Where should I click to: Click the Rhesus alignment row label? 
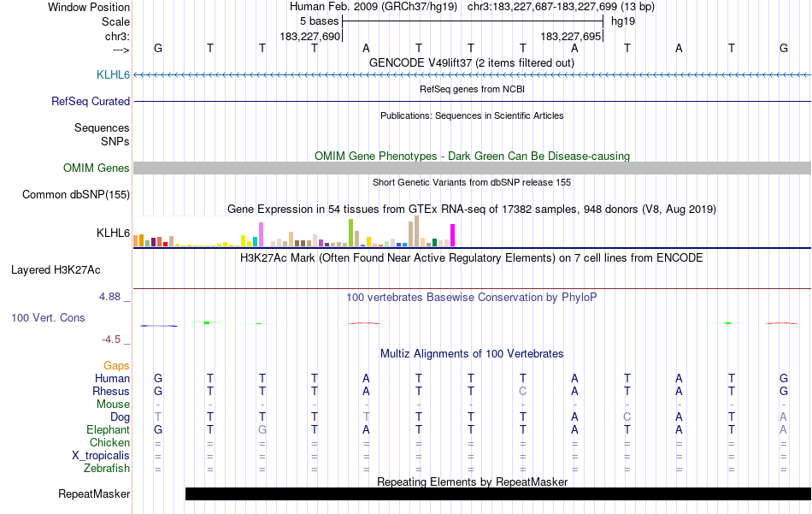coord(111,391)
